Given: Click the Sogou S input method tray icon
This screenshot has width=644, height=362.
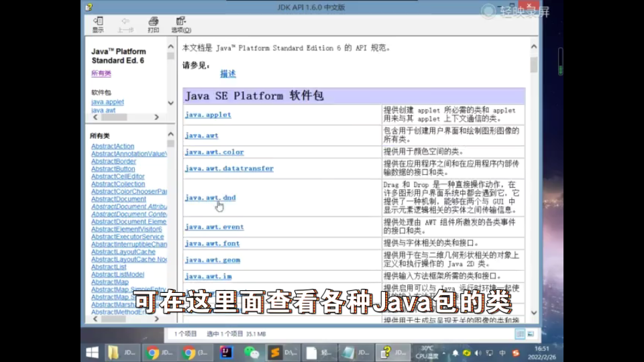Looking at the screenshot, I should point(516,353).
